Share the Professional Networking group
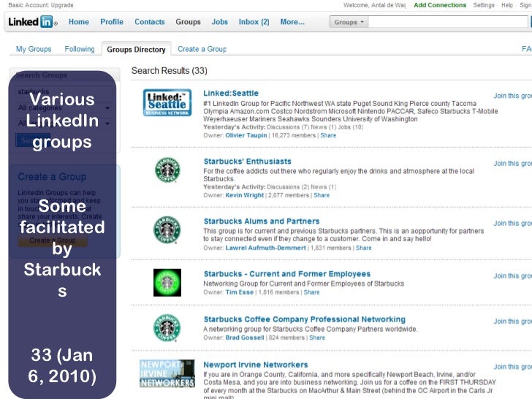The height and width of the screenshot is (399, 532). tap(317, 338)
